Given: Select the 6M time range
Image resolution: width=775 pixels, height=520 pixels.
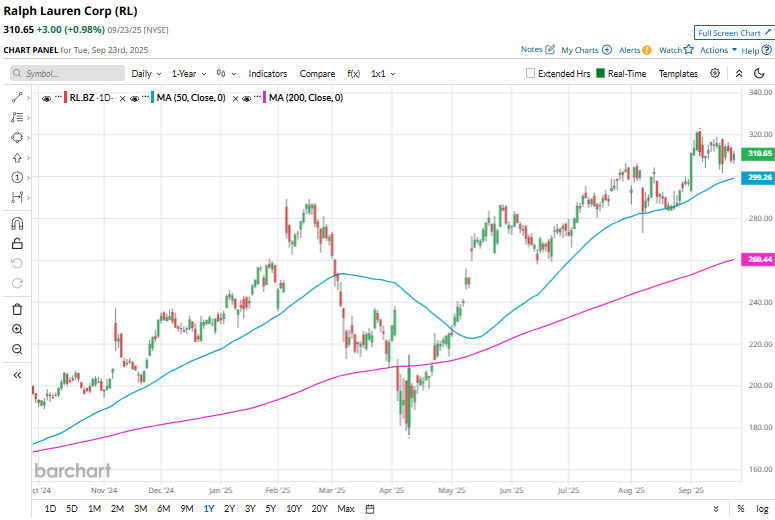Looking at the screenshot, I should pos(164,509).
